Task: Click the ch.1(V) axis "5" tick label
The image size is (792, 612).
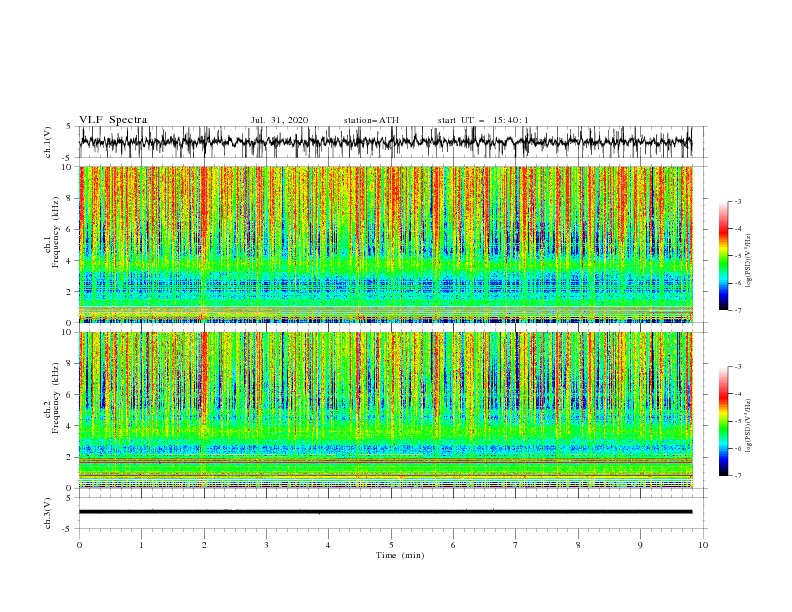Action: click(x=69, y=127)
